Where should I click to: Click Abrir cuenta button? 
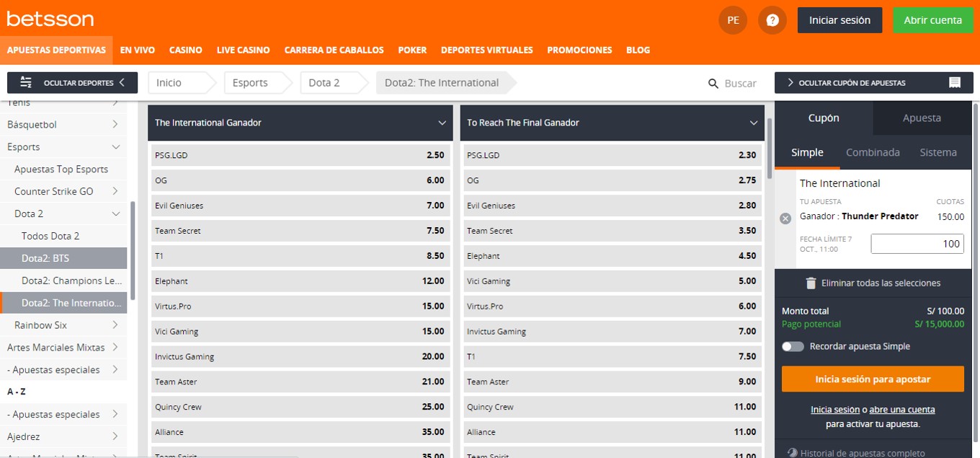tap(932, 20)
